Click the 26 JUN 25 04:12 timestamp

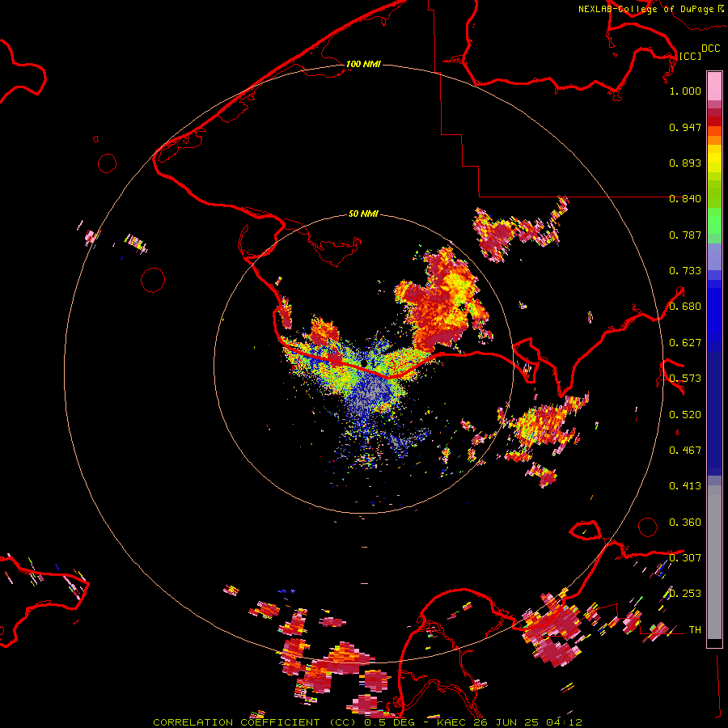coord(527,722)
